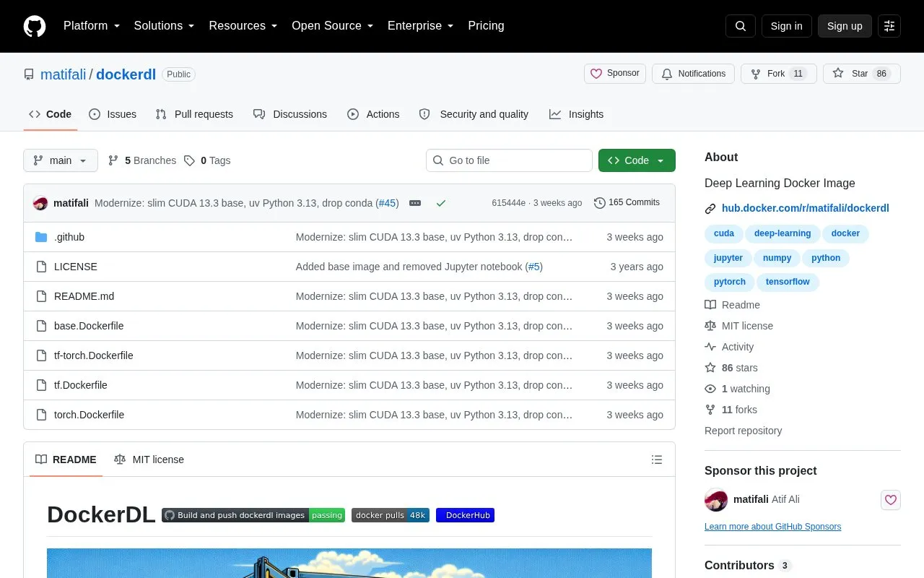Screen dimensions: 924x578
Task: Click the DockerHub badge
Action: point(465,515)
